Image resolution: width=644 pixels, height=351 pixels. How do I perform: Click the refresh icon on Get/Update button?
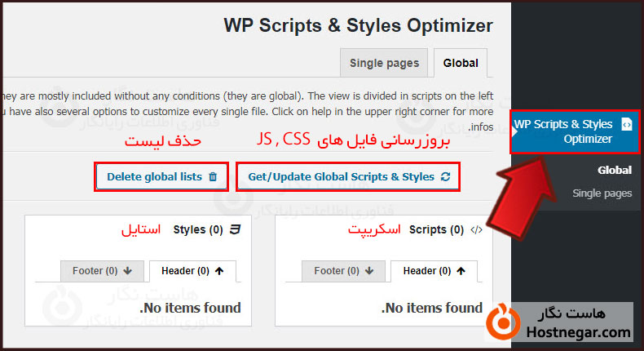[x=444, y=176]
